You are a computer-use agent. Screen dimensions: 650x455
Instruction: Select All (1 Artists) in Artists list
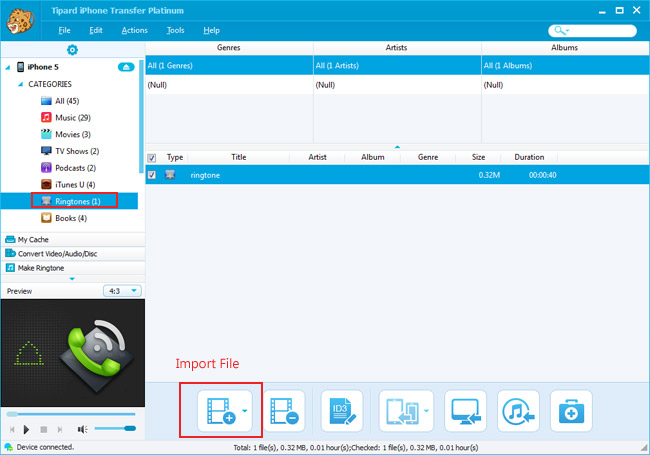click(397, 65)
